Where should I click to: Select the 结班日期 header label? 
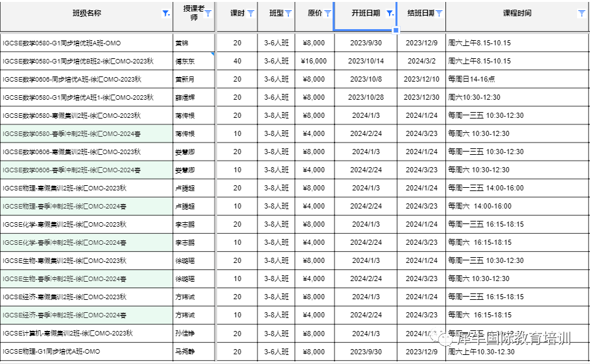coord(421,13)
